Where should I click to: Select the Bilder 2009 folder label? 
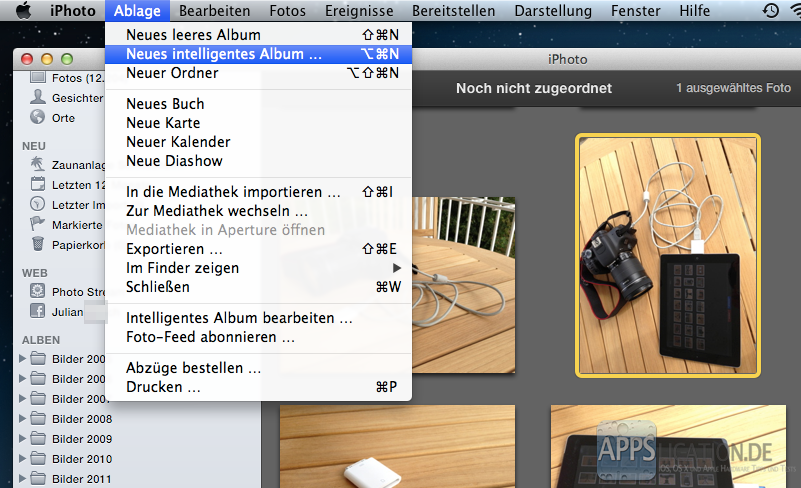(82, 439)
